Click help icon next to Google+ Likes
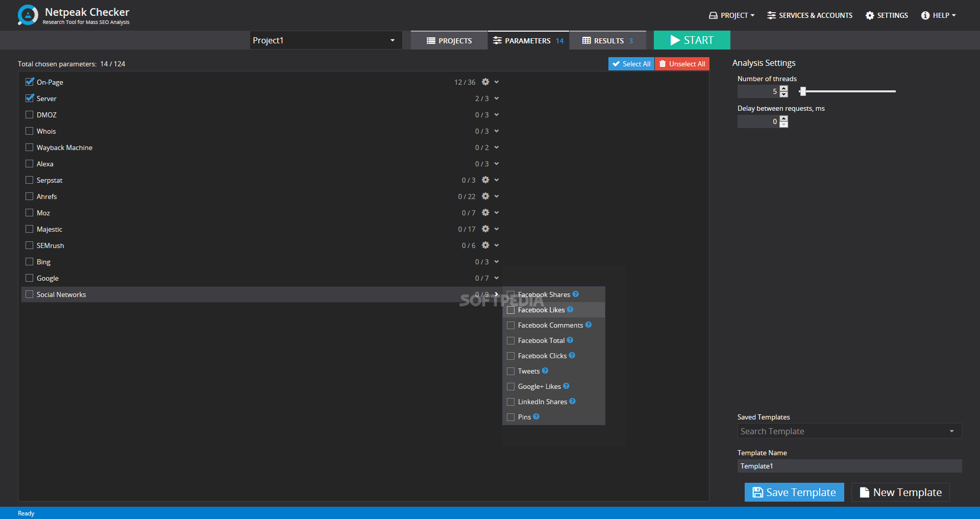Image resolution: width=980 pixels, height=519 pixels. 566,386
